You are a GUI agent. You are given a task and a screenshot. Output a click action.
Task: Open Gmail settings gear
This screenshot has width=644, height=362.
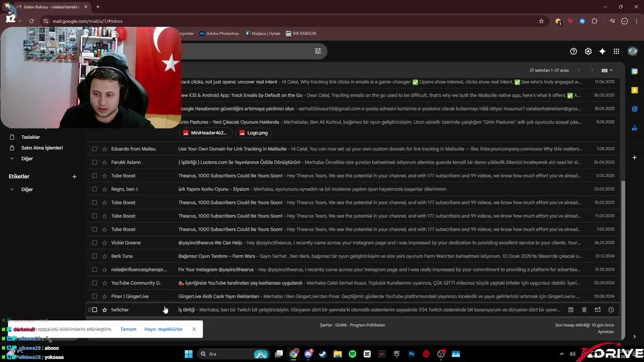tap(588, 51)
